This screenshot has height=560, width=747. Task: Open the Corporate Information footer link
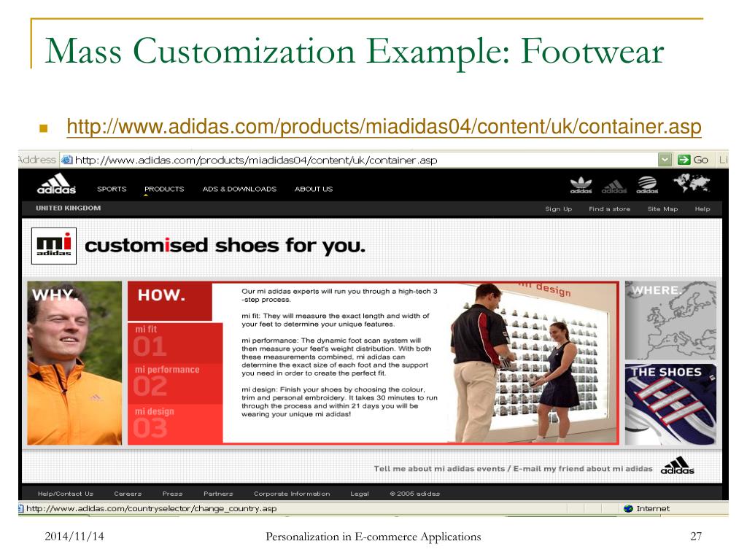(292, 494)
